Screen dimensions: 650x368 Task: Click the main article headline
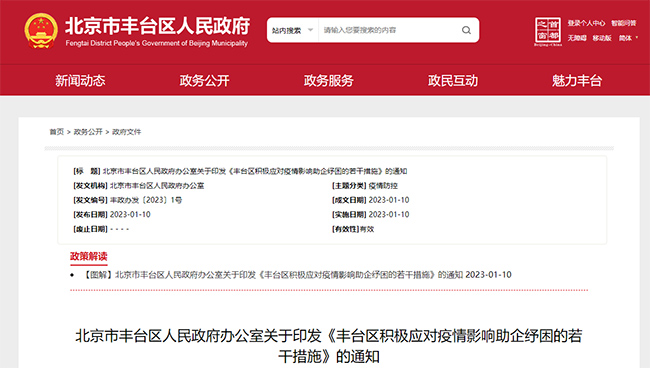point(328,346)
